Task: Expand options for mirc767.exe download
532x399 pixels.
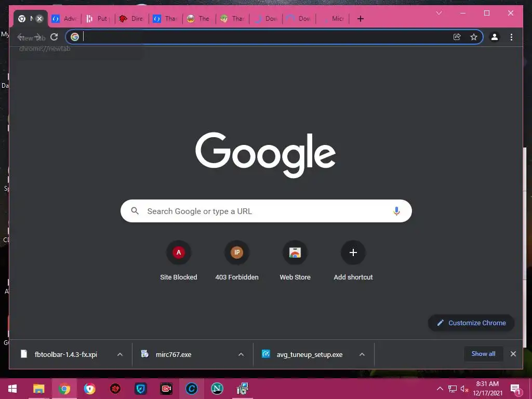Action: click(x=241, y=354)
